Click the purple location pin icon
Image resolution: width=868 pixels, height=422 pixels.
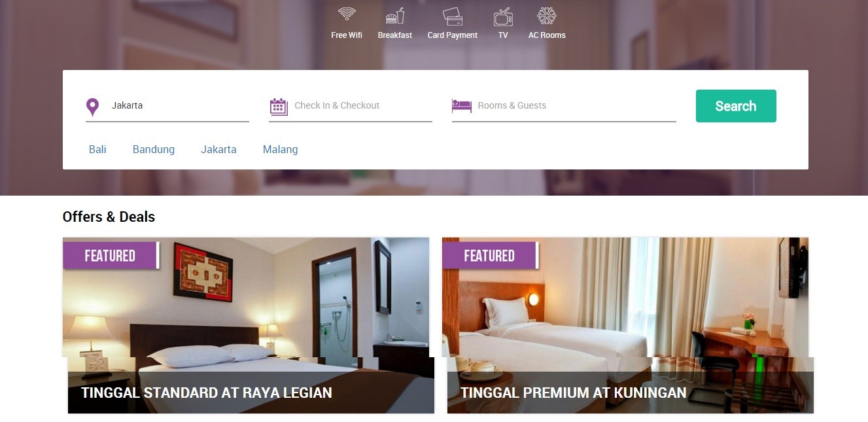pyautogui.click(x=93, y=107)
